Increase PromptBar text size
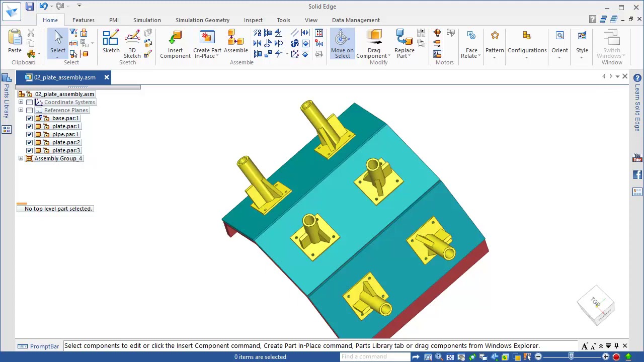644x362 pixels. tap(584, 346)
